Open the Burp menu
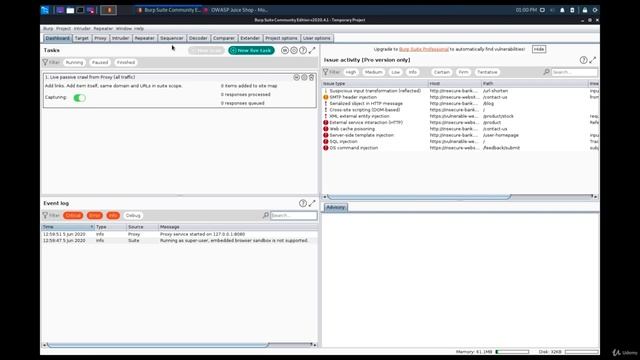Screen dimensions: 640x360 pos(48,29)
